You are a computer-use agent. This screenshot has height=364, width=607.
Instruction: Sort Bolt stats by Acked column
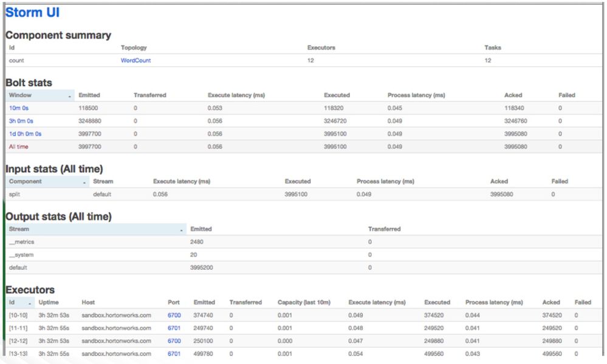tap(513, 95)
